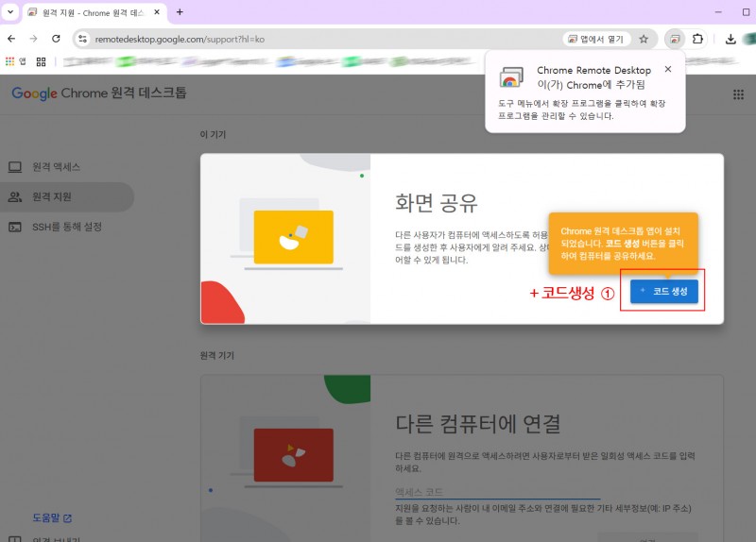Click the people icon beside 원격 지원
Image resolution: width=756 pixels, height=542 pixels.
tap(15, 196)
